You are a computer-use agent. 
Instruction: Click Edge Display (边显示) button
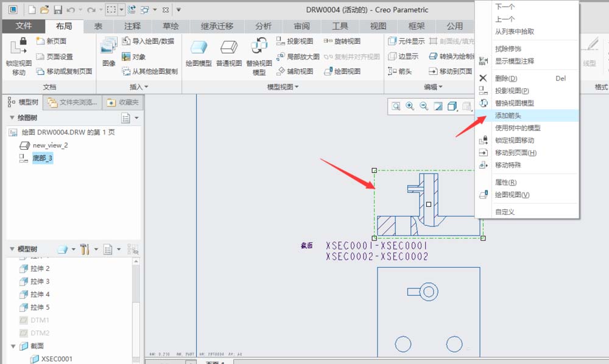point(403,57)
